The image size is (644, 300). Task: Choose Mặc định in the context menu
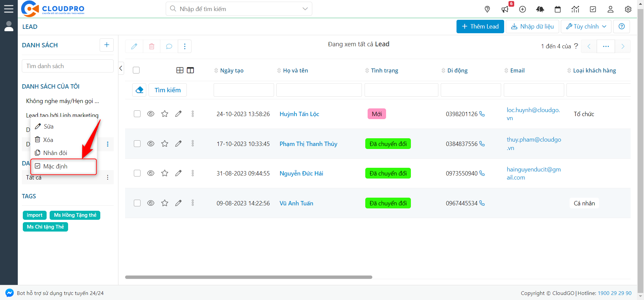[64, 166]
